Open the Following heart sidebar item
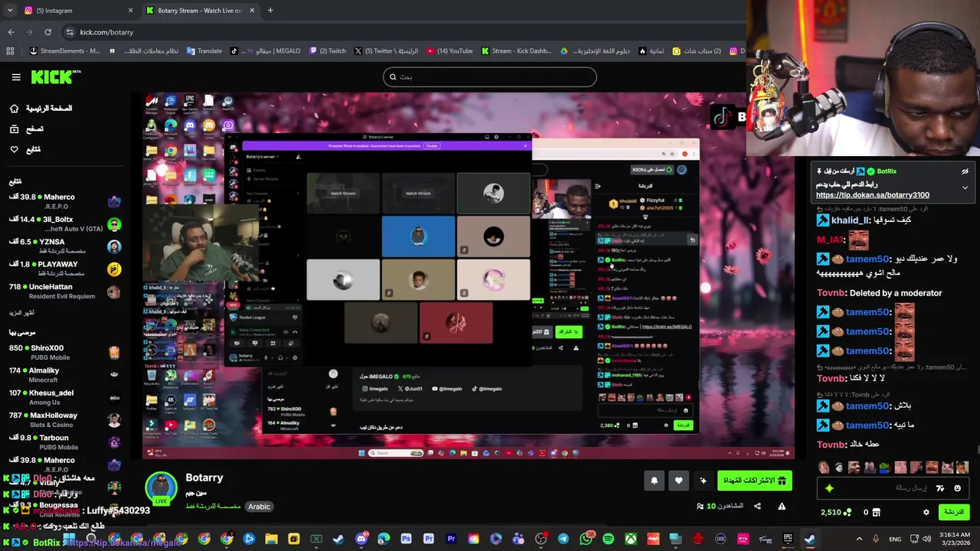Viewport: 980px width, 551px height. coord(25,150)
